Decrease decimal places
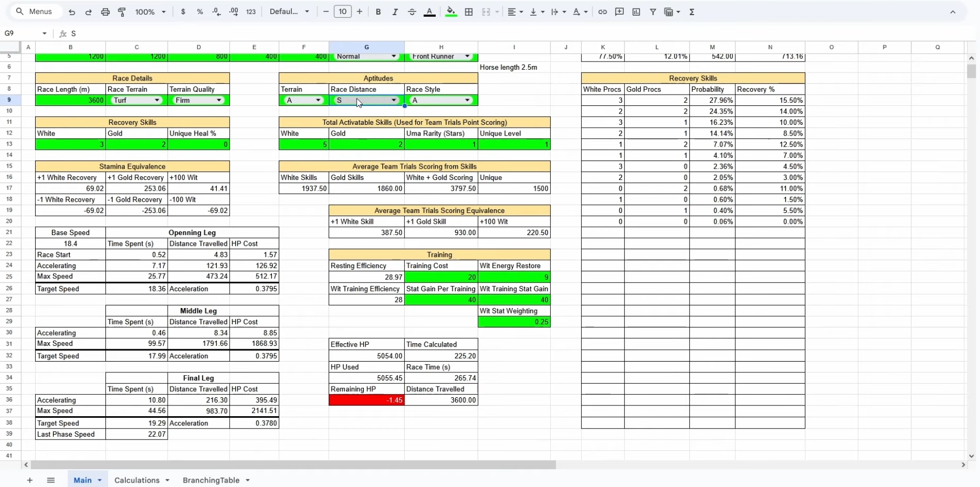Viewport: 980px width, 487px height. tap(217, 12)
